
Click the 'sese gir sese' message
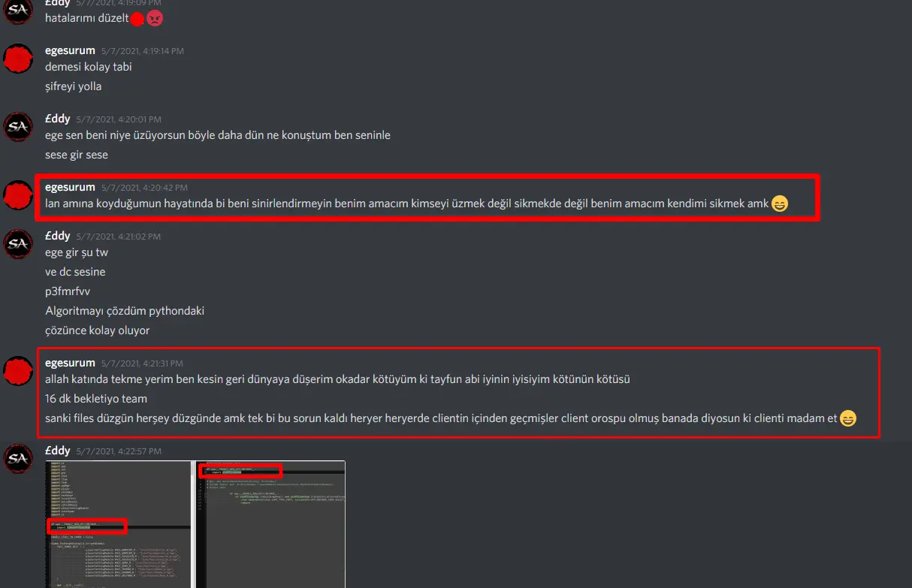pos(77,155)
